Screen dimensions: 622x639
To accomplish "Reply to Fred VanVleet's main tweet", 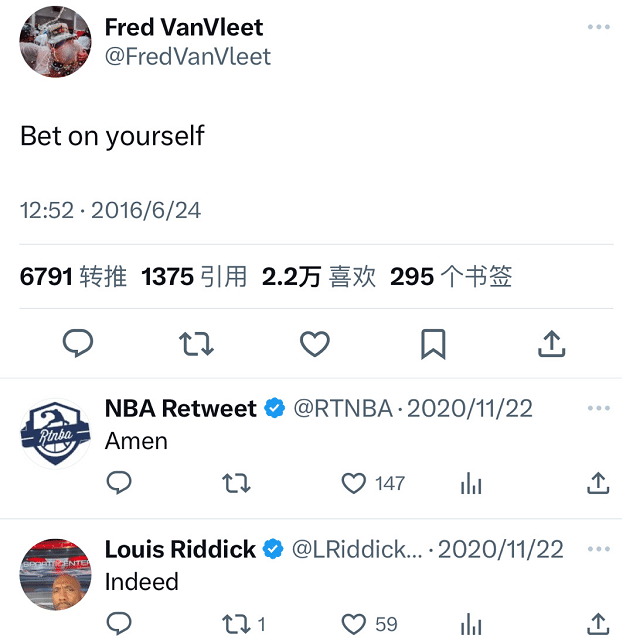I will [78, 344].
